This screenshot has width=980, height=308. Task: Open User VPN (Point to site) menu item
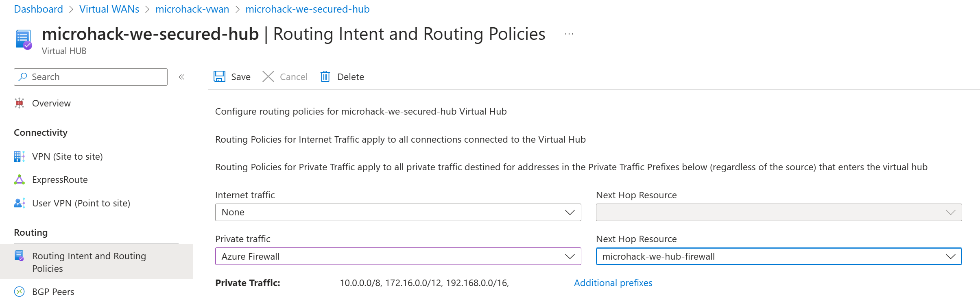click(x=81, y=203)
